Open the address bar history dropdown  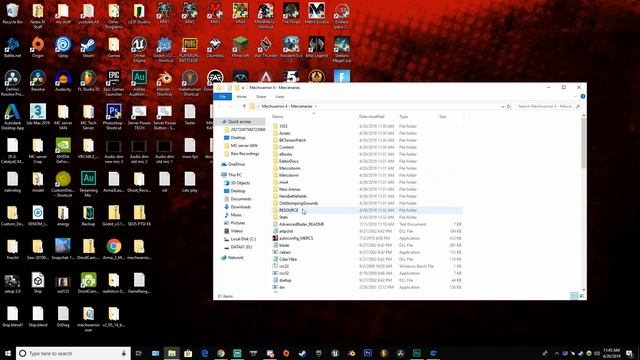click(x=502, y=107)
